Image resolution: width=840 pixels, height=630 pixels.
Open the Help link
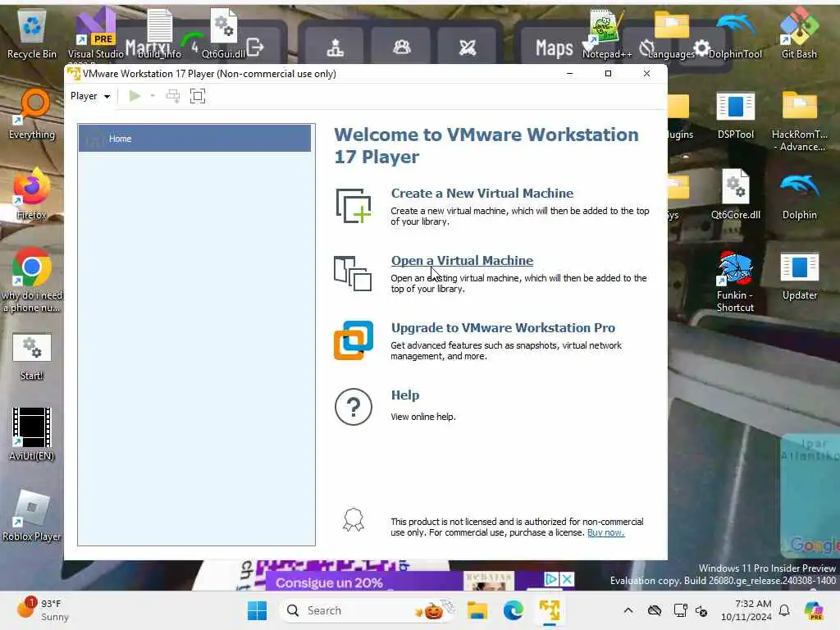[405, 395]
